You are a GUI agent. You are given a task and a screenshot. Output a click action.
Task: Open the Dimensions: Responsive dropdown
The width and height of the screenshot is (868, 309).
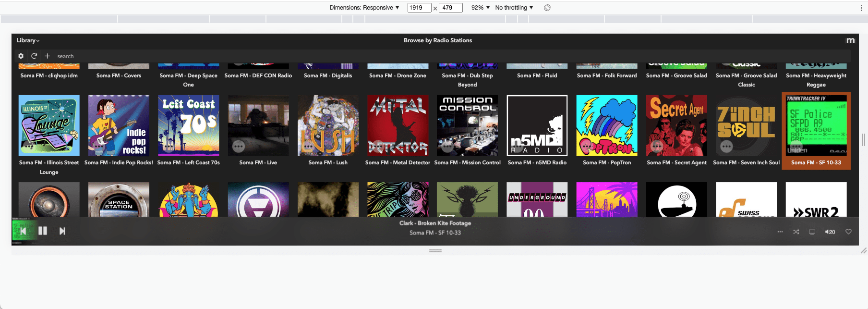pos(364,8)
